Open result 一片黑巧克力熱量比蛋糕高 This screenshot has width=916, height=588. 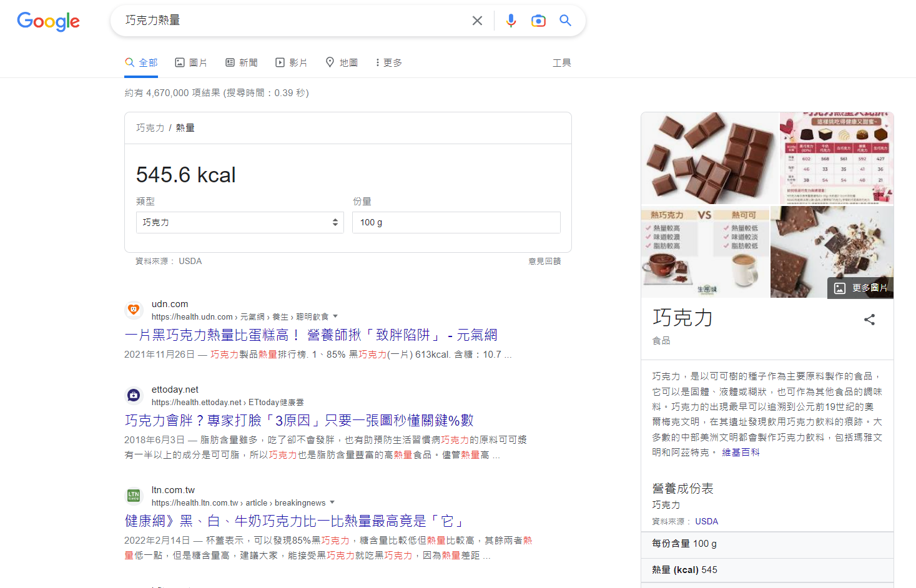tap(311, 335)
